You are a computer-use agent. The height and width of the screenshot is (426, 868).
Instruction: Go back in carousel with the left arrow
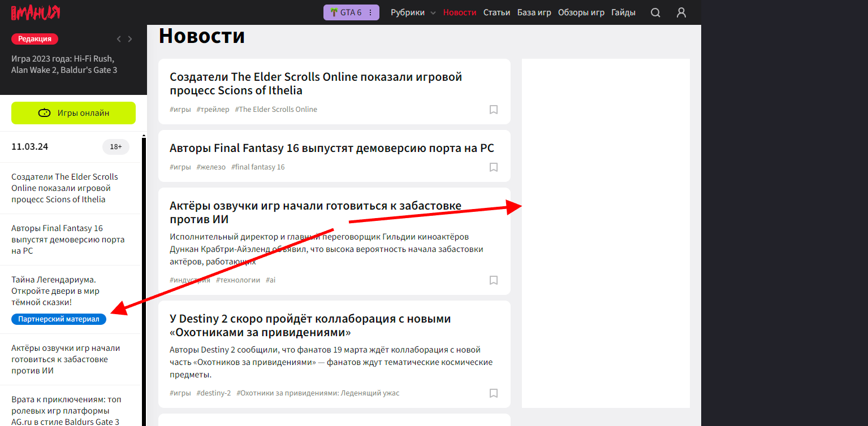click(118, 38)
